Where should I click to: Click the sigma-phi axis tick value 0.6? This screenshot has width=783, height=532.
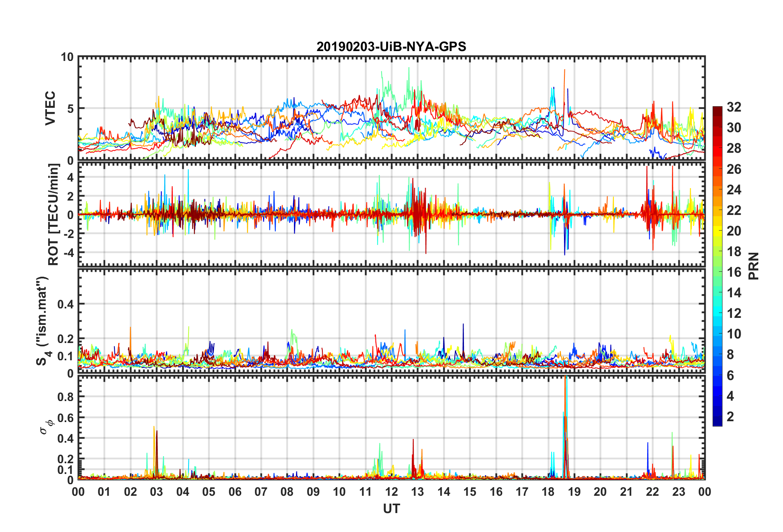click(65, 418)
